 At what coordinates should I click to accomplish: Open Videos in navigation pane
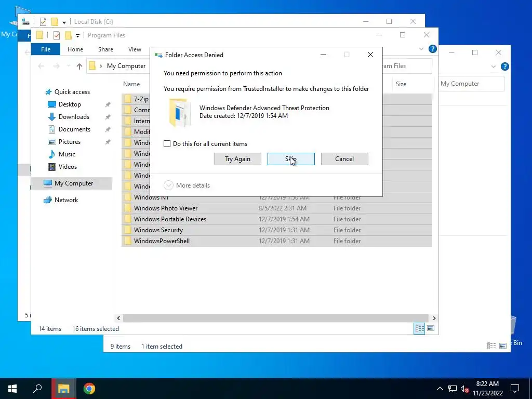pos(68,167)
